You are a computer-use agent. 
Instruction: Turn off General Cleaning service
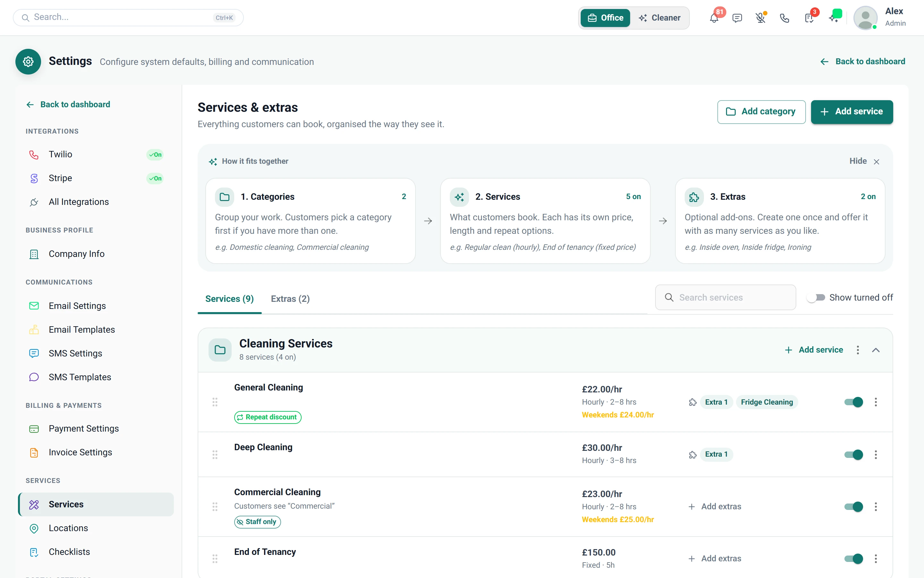click(x=853, y=402)
